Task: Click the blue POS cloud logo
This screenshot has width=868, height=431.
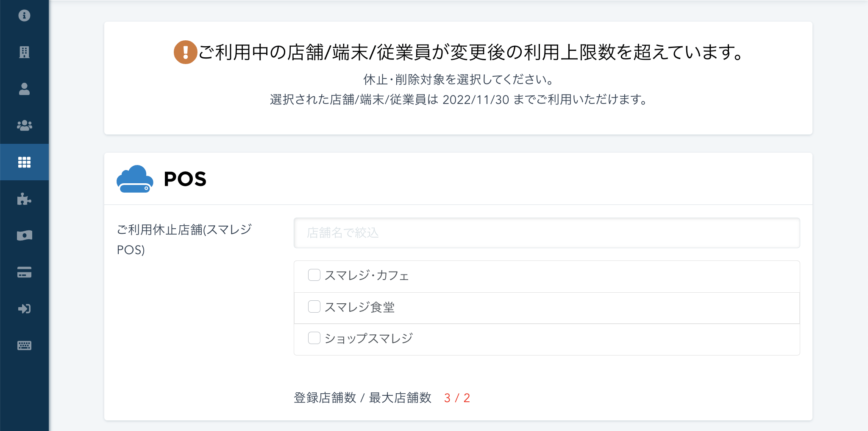Action: [135, 179]
